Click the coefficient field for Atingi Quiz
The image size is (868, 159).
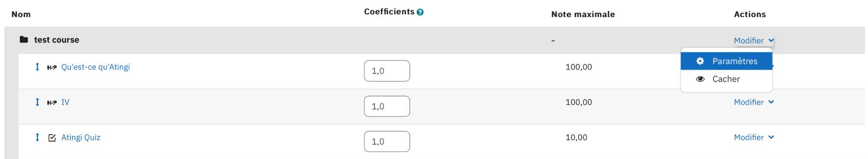coord(387,141)
